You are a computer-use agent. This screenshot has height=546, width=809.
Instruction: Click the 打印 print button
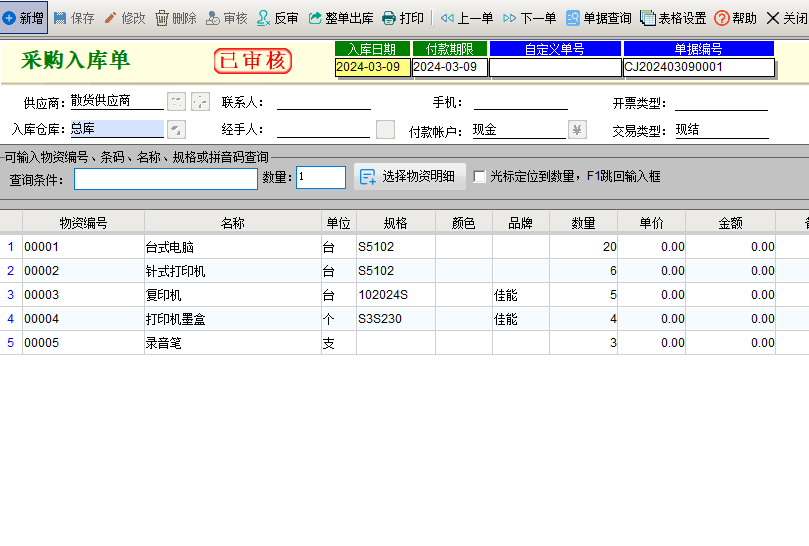[x=403, y=19]
